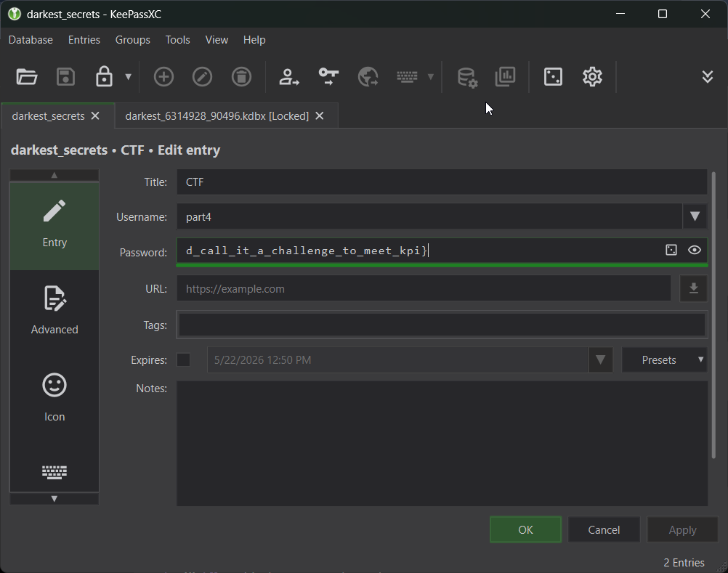Open database reports chart icon

505,76
